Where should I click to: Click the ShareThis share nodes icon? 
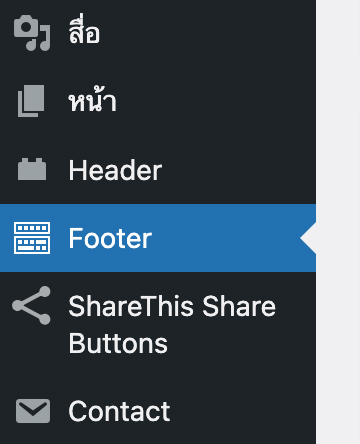tap(31, 305)
